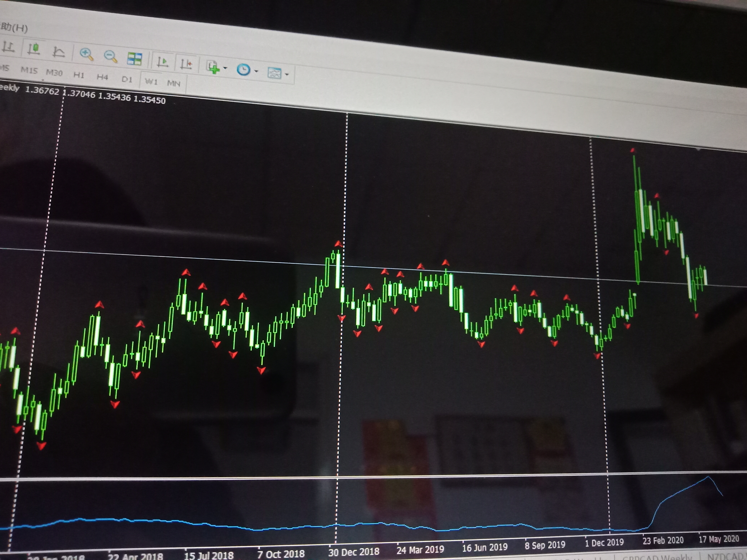Click the 1.35450 close price value
This screenshot has width=747, height=560.
[149, 100]
